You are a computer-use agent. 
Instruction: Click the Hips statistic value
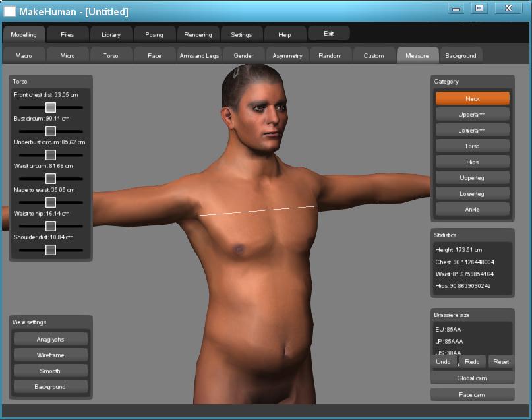point(463,285)
